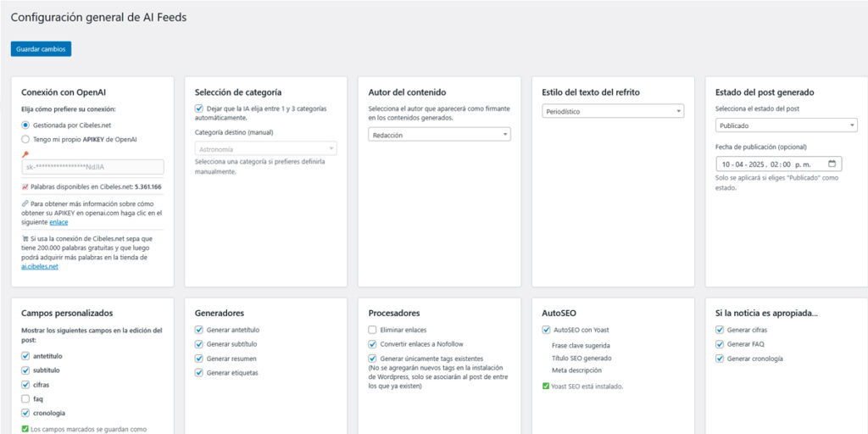Open the Astronomía category dropdown
This screenshot has width=868, height=434.
(265, 148)
